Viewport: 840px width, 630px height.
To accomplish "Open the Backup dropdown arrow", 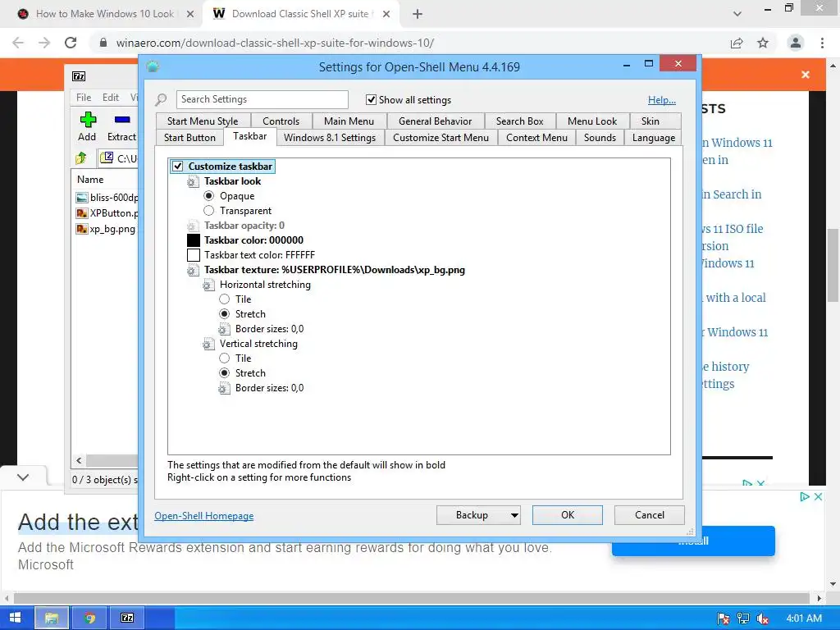I will (514, 515).
